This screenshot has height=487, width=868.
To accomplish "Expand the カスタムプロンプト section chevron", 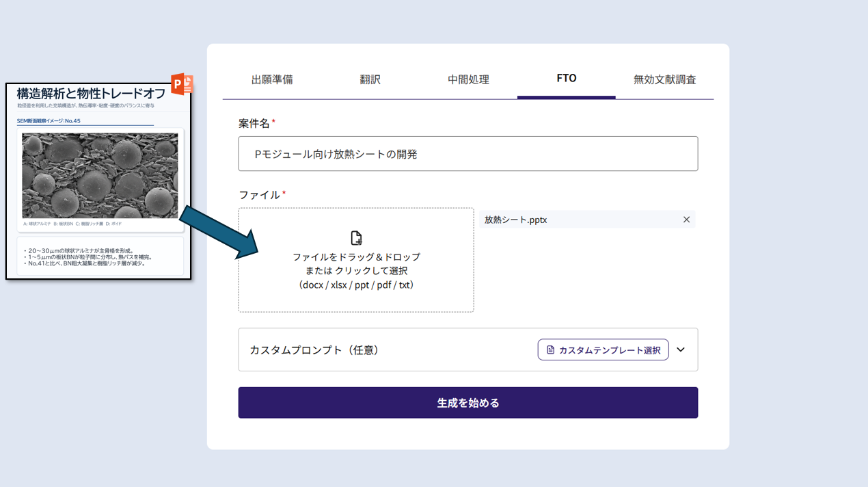I will 681,350.
